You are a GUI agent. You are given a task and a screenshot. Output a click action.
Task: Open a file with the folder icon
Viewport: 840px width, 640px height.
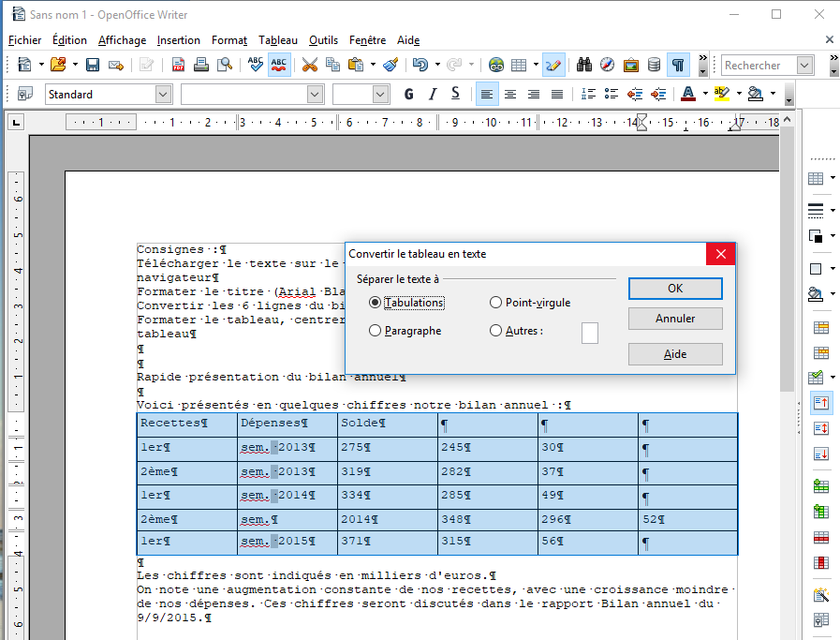pos(58,65)
